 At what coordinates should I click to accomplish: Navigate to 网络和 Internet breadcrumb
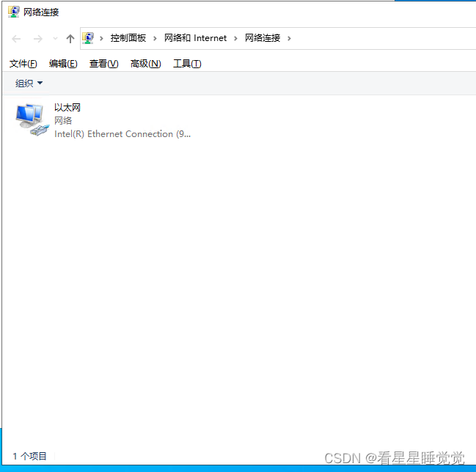click(196, 38)
